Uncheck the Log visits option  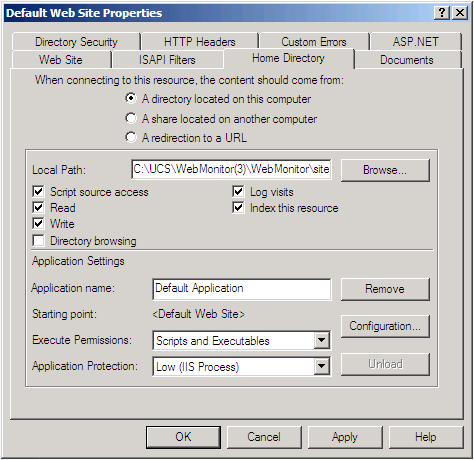[238, 192]
